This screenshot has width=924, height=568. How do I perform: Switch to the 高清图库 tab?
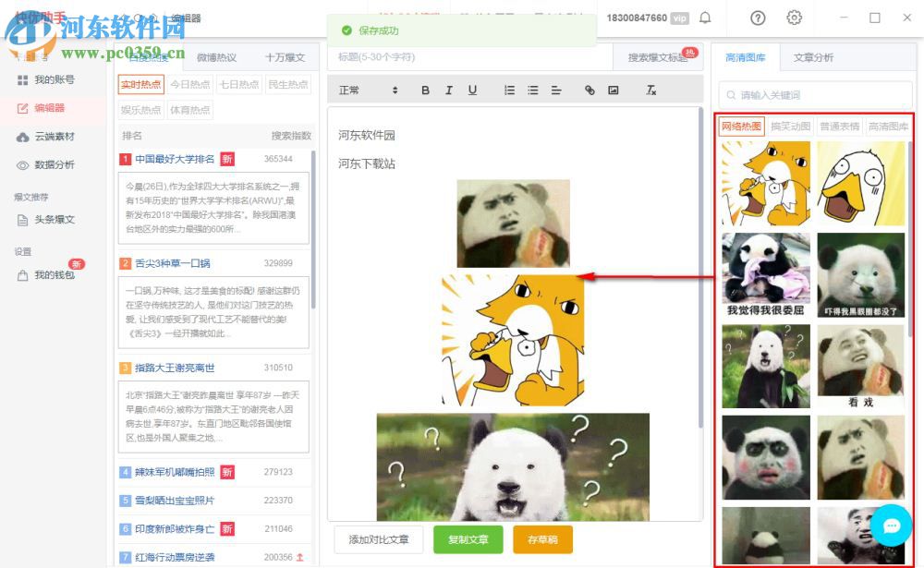click(746, 57)
